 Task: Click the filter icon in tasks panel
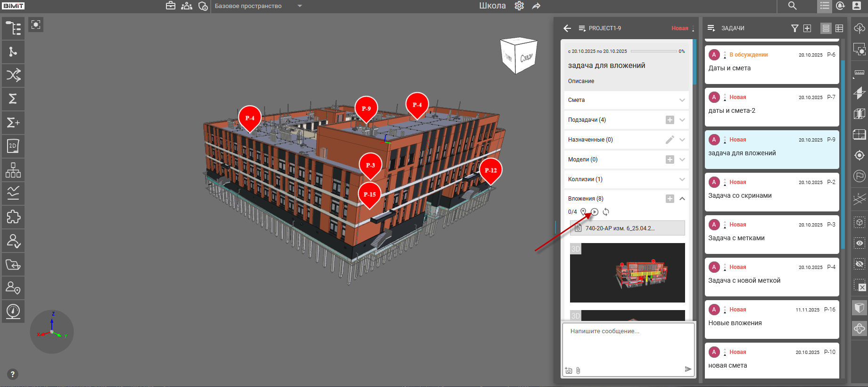click(x=794, y=28)
